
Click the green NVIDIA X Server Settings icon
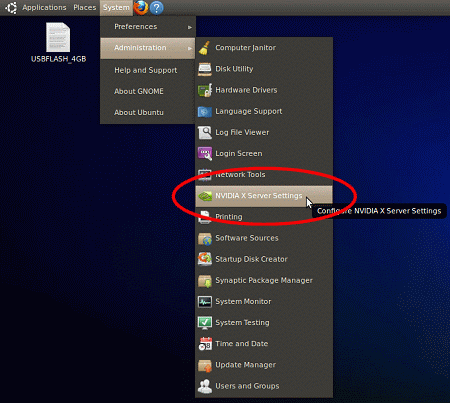[205, 196]
